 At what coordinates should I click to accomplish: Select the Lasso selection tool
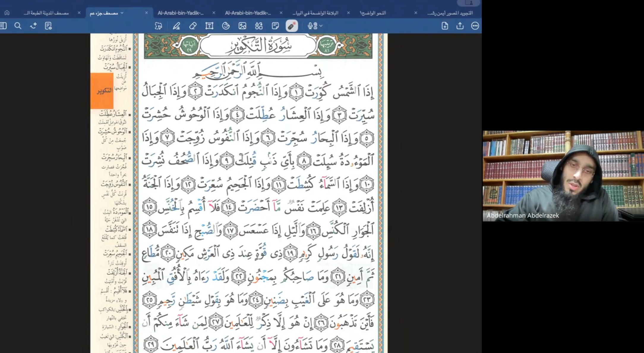point(159,26)
